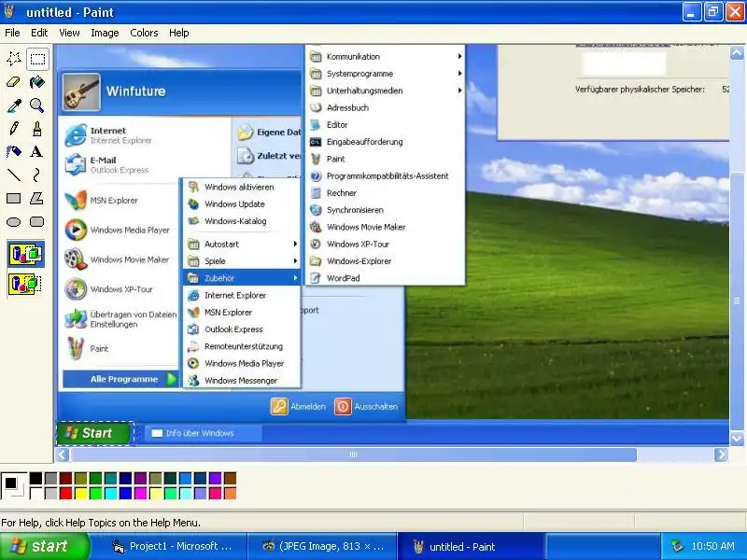The image size is (747, 560).
Task: Pick the dark red swatch
Action: (x=65, y=479)
